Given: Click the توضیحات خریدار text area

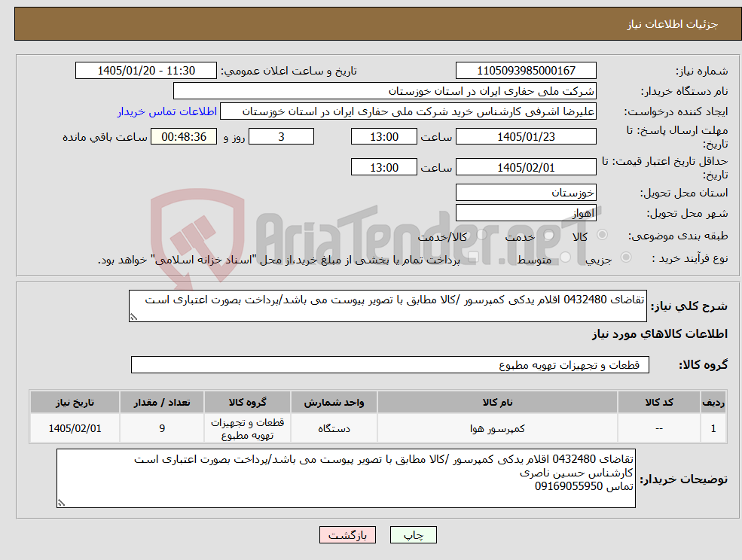Looking at the screenshot, I should point(346,479).
